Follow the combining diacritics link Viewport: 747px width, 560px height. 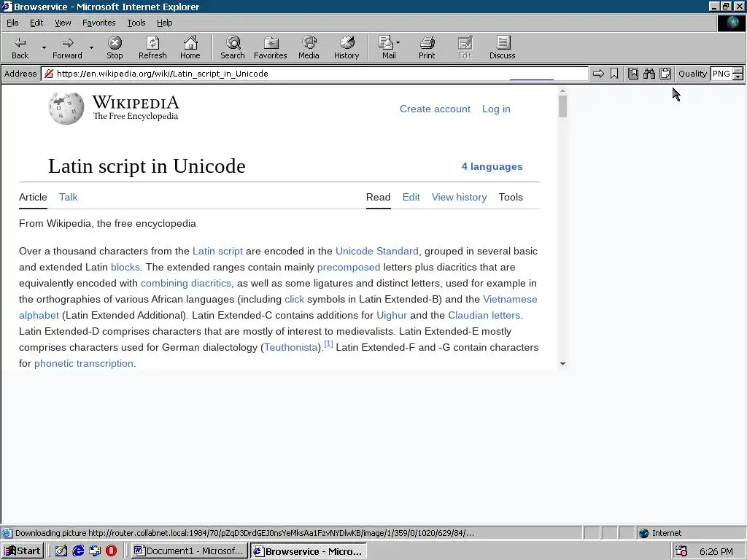[x=186, y=284]
